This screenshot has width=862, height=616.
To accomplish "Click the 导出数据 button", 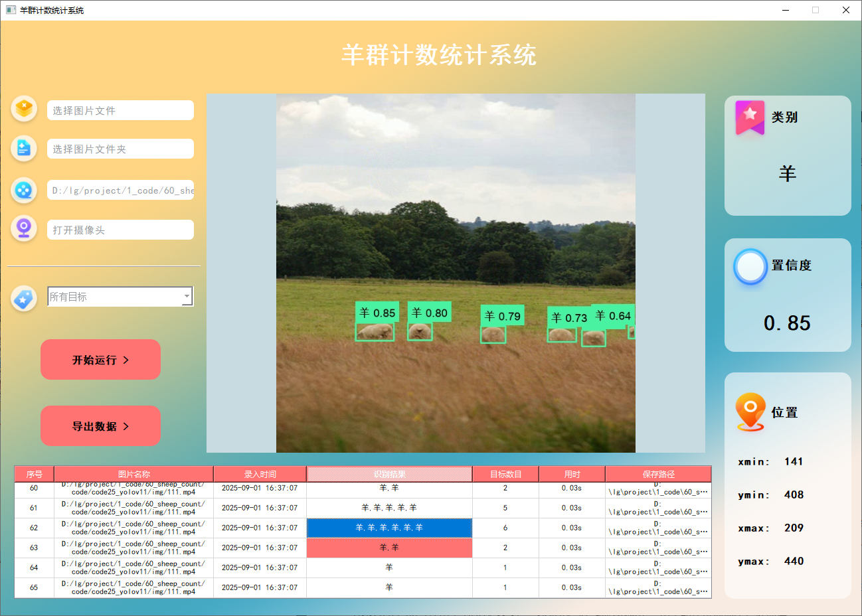I will click(100, 426).
